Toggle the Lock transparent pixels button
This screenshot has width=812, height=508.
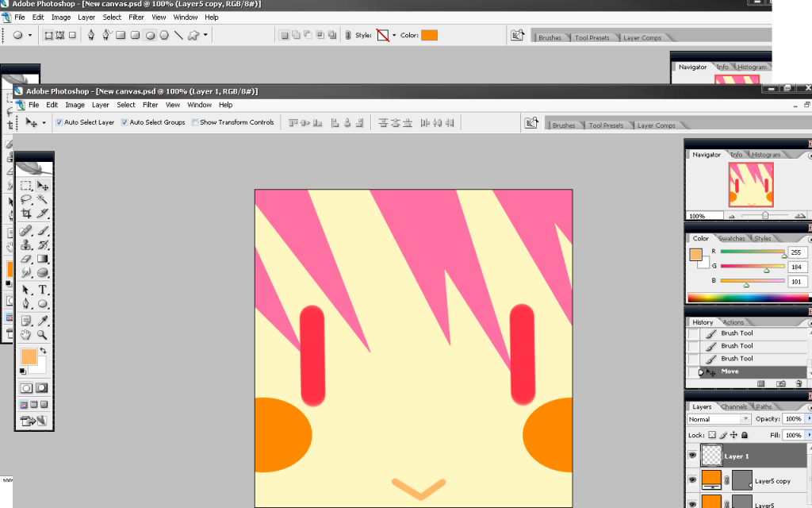point(712,435)
